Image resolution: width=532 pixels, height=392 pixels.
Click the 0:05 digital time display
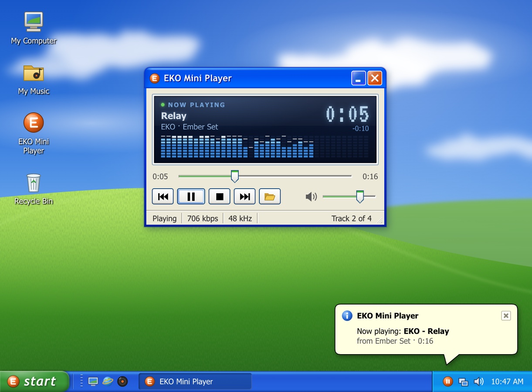(348, 115)
